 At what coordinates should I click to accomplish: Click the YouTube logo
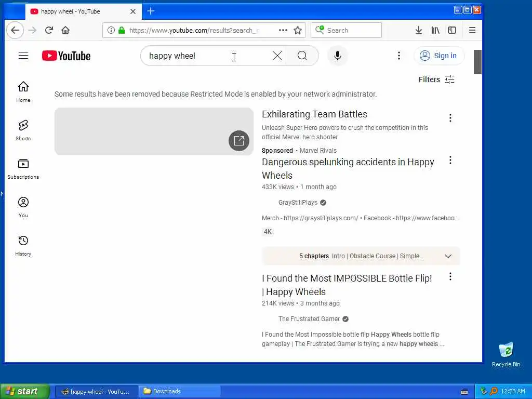click(x=66, y=56)
